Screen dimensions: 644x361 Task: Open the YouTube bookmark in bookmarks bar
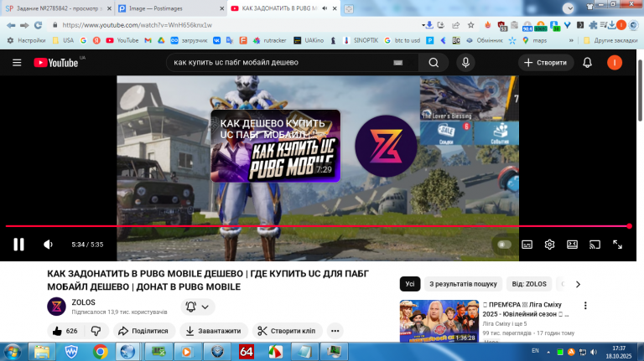pos(122,40)
